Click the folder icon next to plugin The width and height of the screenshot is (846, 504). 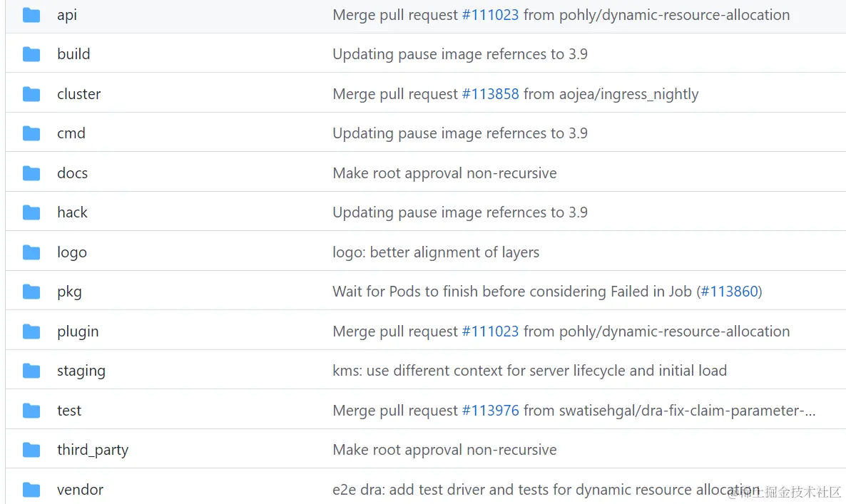coord(31,331)
